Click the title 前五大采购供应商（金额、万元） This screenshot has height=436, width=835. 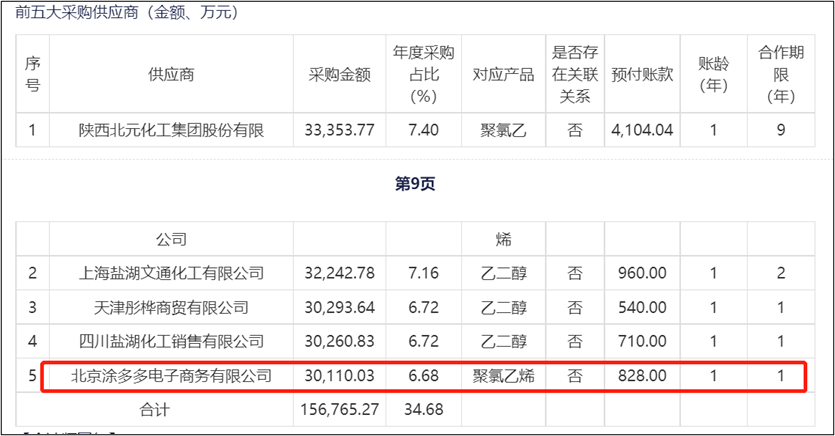click(x=127, y=12)
